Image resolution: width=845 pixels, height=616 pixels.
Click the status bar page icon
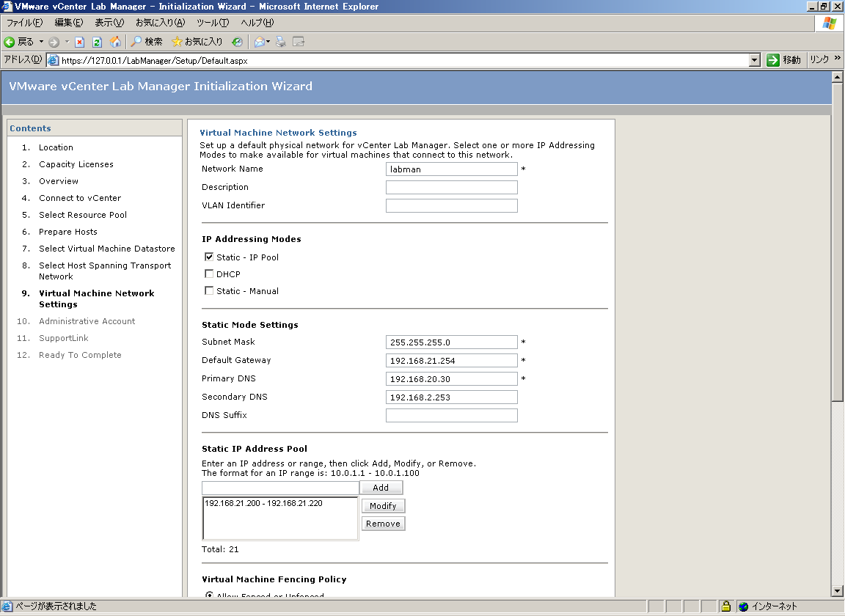click(x=7, y=606)
